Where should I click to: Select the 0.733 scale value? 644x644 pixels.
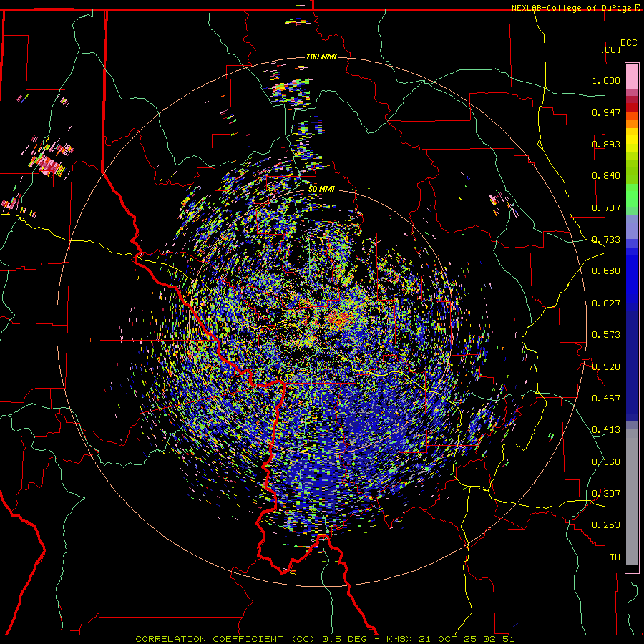click(x=606, y=240)
